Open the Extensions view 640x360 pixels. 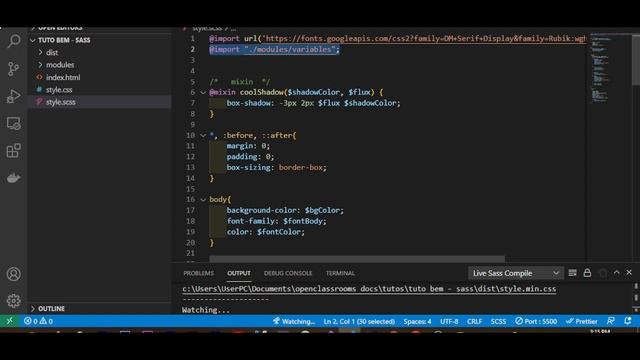click(13, 151)
